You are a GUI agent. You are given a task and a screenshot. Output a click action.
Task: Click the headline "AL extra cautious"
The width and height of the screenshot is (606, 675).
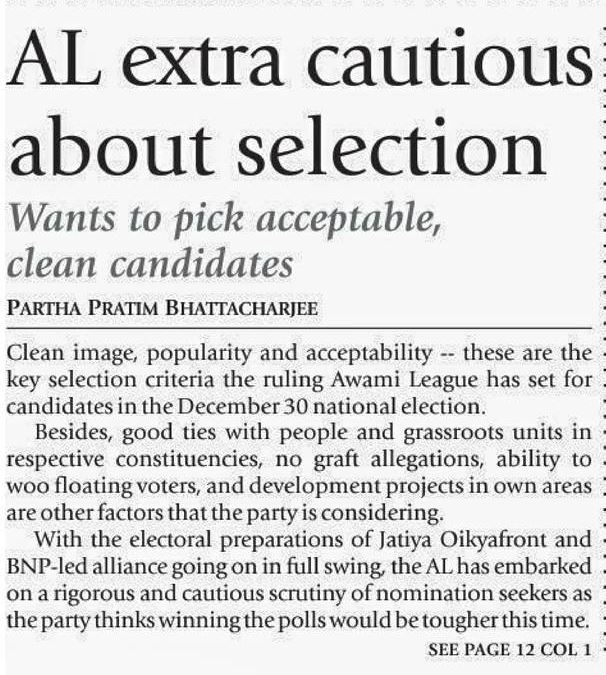300,63
